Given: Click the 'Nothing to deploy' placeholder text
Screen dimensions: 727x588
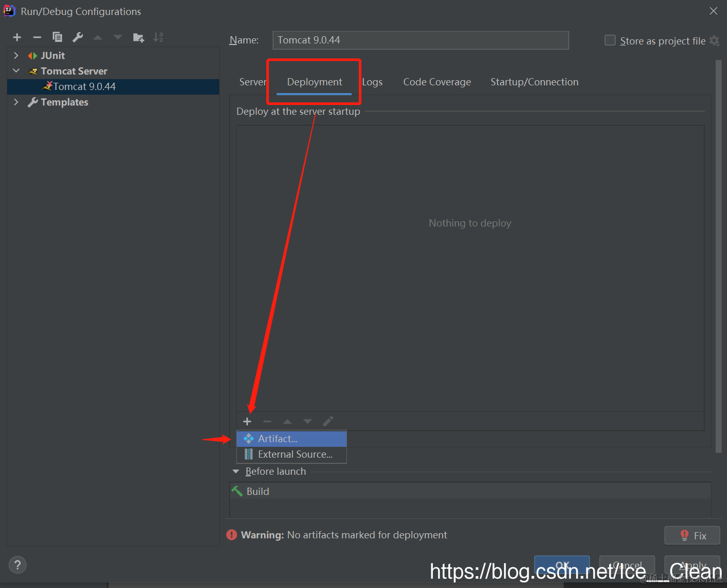Looking at the screenshot, I should click(470, 223).
